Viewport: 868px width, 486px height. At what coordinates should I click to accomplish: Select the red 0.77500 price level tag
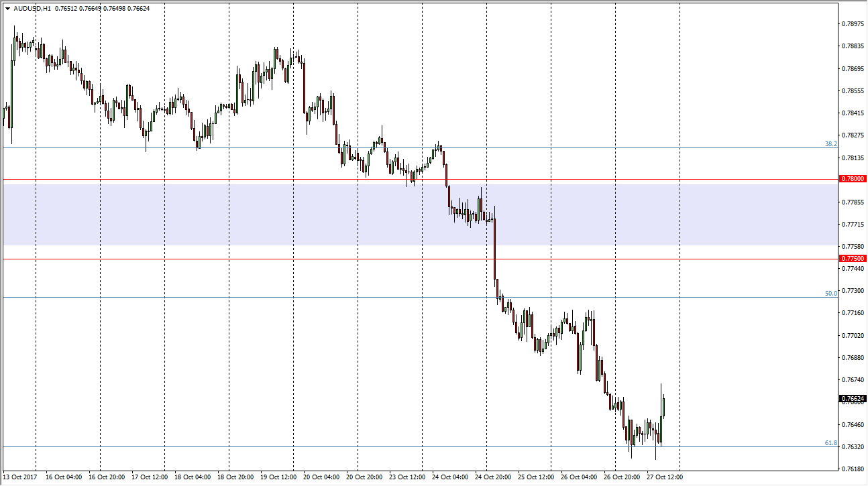tap(853, 258)
